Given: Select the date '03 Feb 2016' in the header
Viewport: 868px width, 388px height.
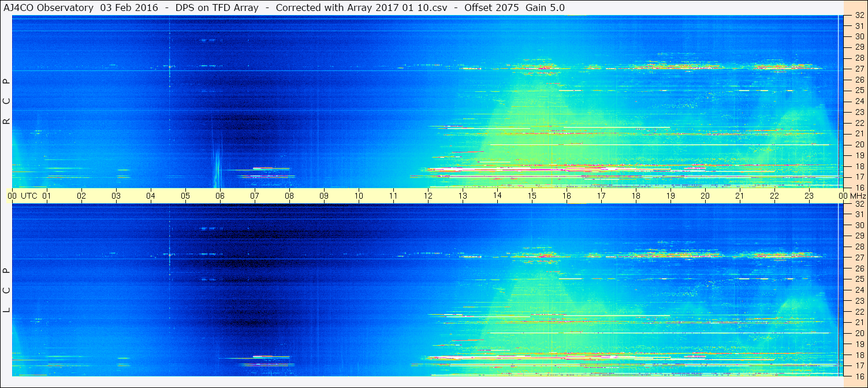Looking at the screenshot, I should 128,8.
